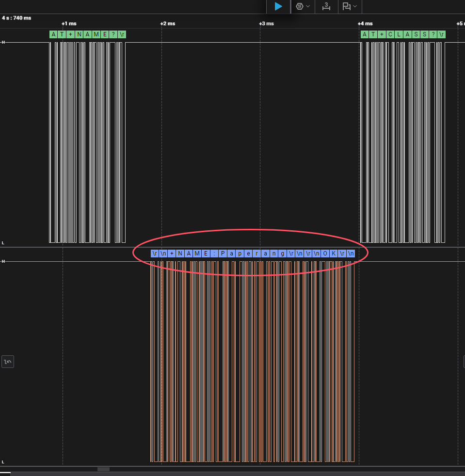Click the +2 ms timeline marker

click(x=167, y=24)
